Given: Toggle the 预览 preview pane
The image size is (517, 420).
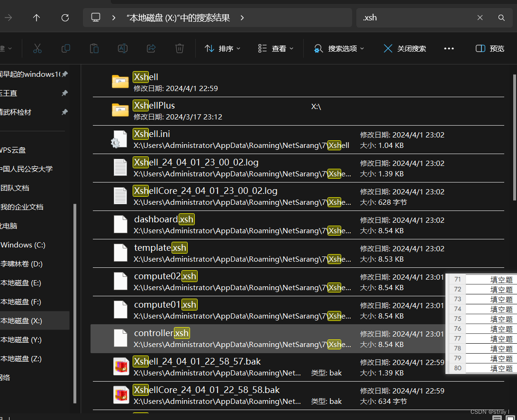Looking at the screenshot, I should click(x=490, y=48).
